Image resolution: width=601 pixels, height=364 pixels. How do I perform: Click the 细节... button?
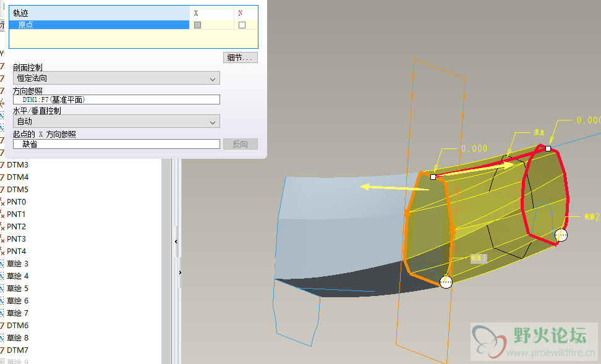coord(241,57)
